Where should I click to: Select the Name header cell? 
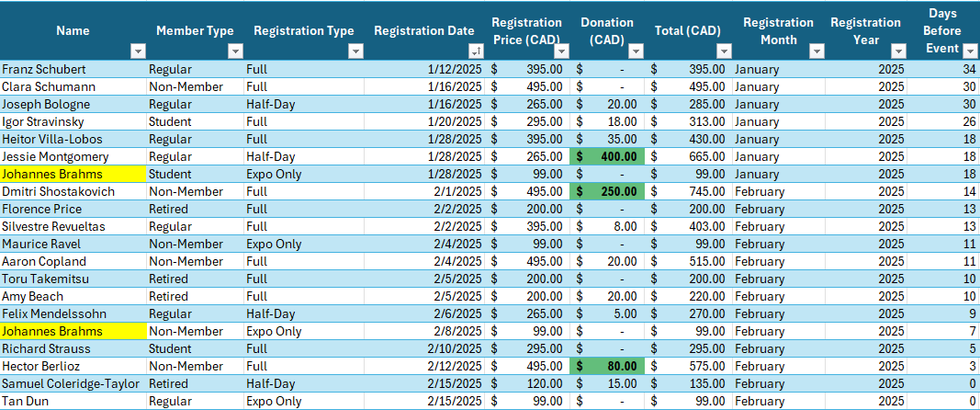[73, 30]
